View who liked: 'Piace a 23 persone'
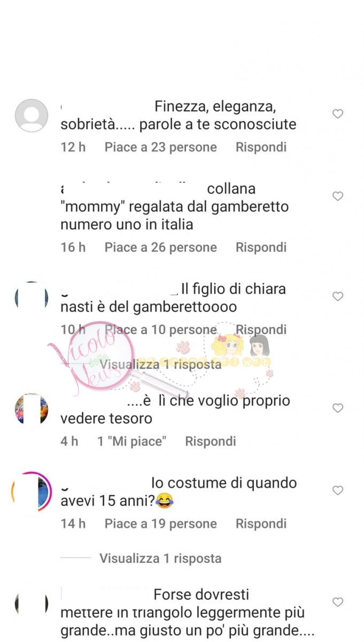The width and height of the screenshot is (364, 642). click(161, 147)
